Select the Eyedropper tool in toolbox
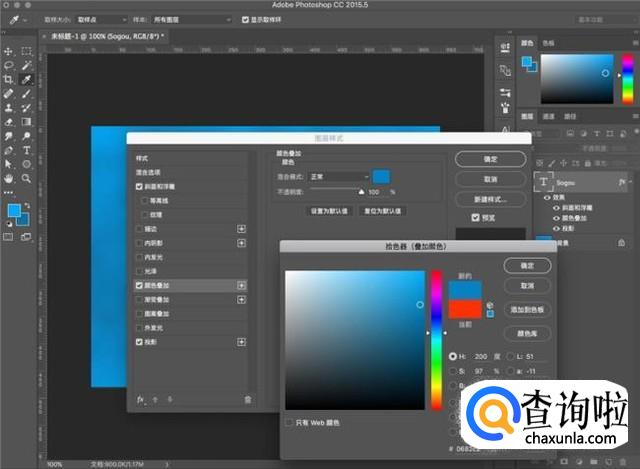This screenshot has width=640, height=469. [27, 79]
